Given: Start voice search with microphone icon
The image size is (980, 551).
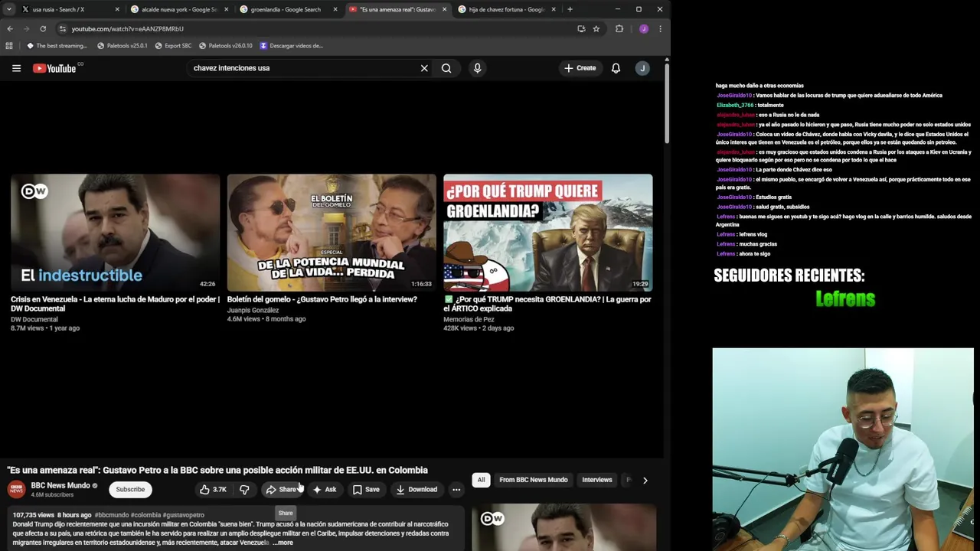Looking at the screenshot, I should pos(477,68).
